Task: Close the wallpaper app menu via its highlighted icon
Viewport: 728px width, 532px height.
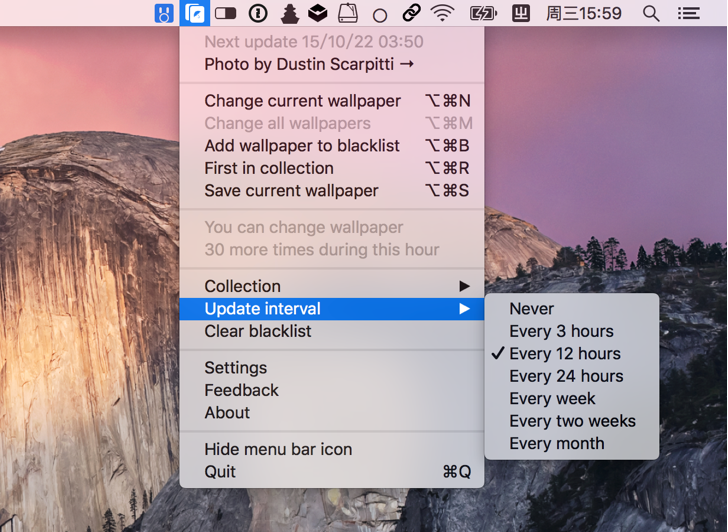Action: pyautogui.click(x=195, y=13)
